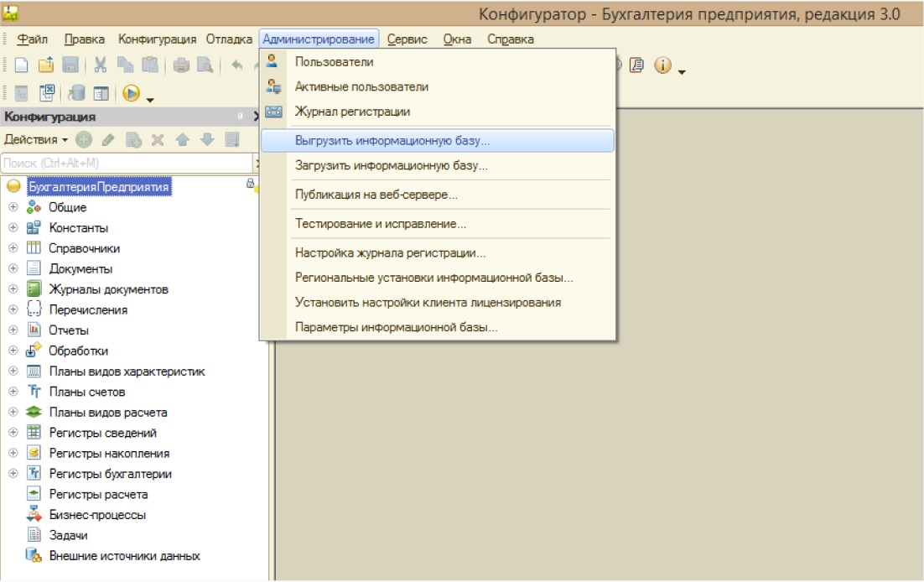This screenshot has width=924, height=582.
Task: Select the Задачи tree item
Action: (x=69, y=535)
